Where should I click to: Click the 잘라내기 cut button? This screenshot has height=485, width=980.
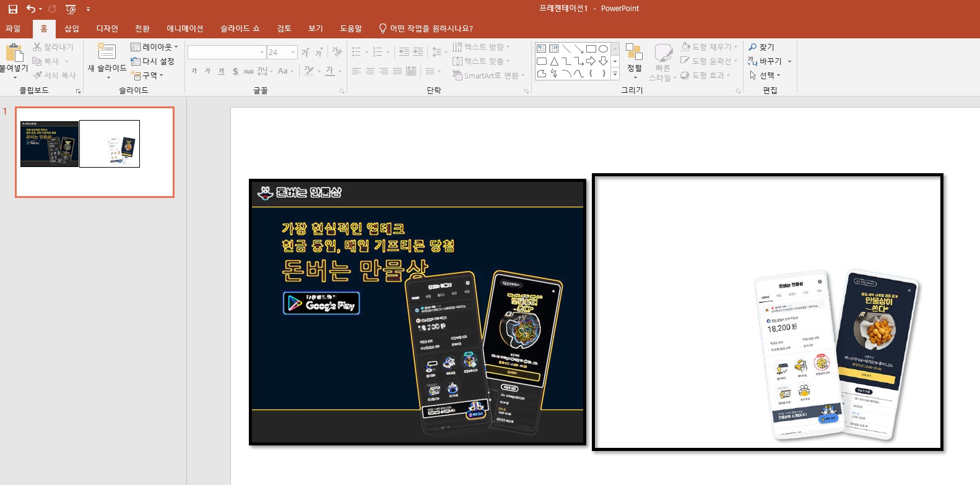click(x=53, y=47)
